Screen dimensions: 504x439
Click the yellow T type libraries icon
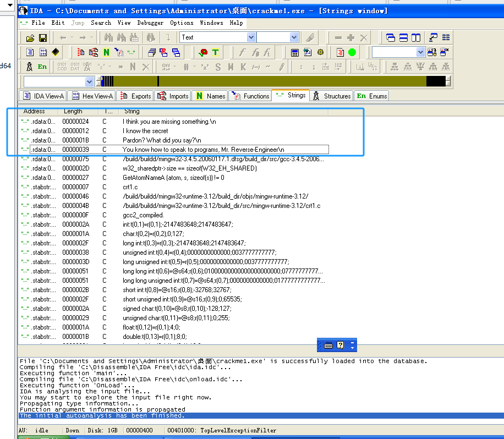(215, 52)
